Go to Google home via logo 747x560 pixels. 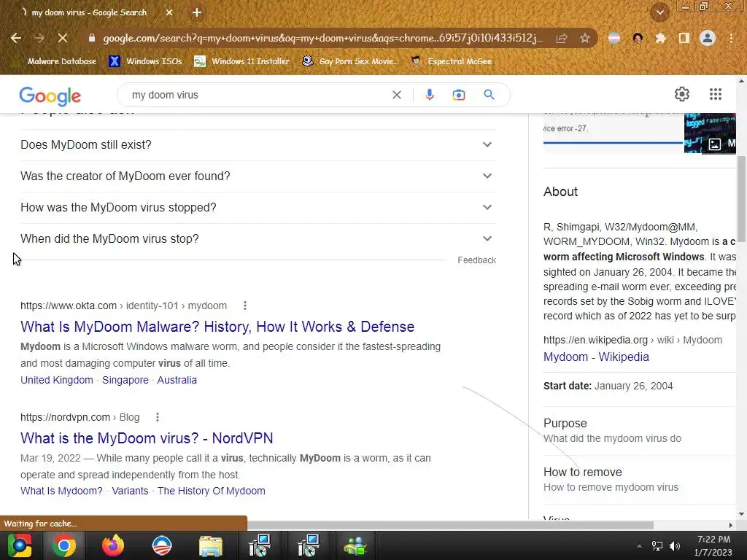[x=50, y=96]
